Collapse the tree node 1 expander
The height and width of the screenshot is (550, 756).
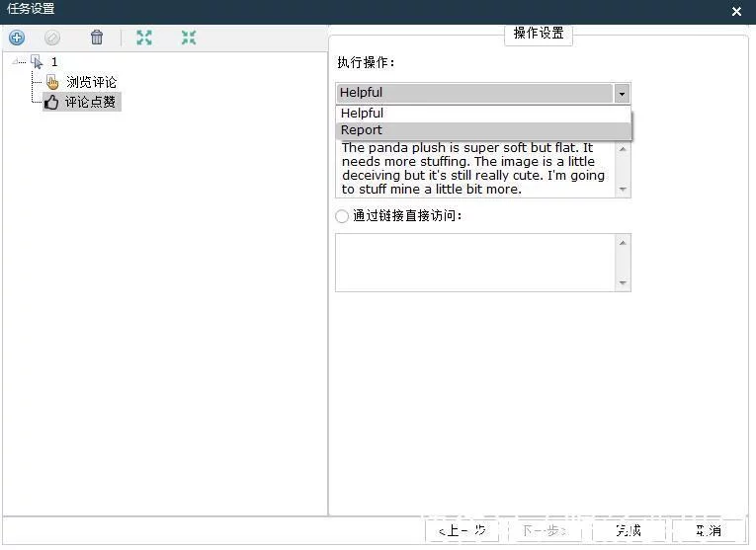pyautogui.click(x=16, y=61)
